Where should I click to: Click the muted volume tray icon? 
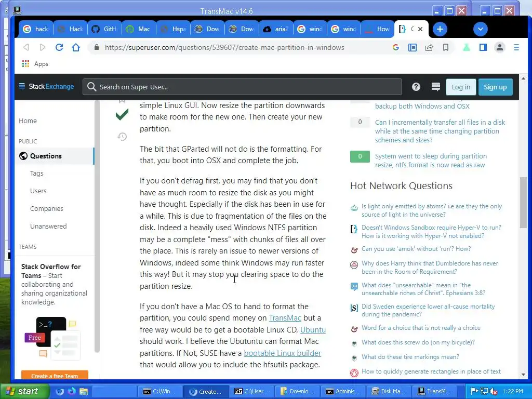point(494,392)
